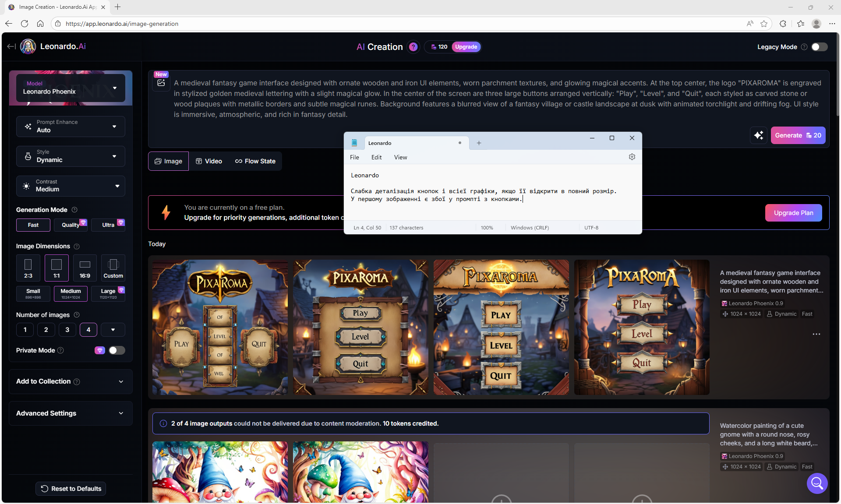The height and width of the screenshot is (504, 841).
Task: Open Notepad settings gear icon
Action: (632, 157)
